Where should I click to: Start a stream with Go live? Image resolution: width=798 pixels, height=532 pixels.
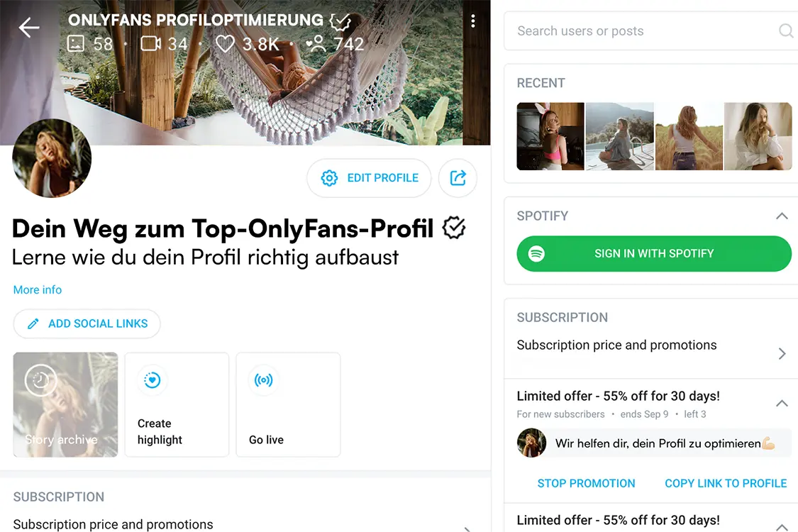point(288,404)
